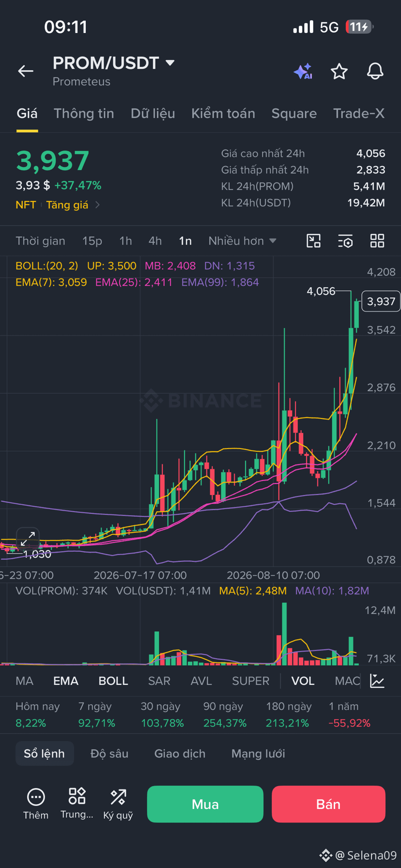Select the 15p timeframe

point(92,241)
